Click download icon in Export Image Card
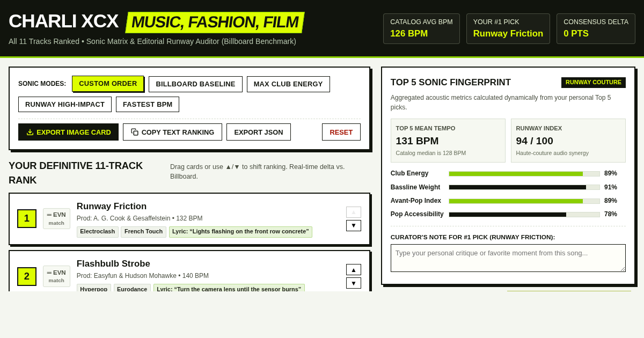Screen dimensions: 644x338 coord(30,132)
